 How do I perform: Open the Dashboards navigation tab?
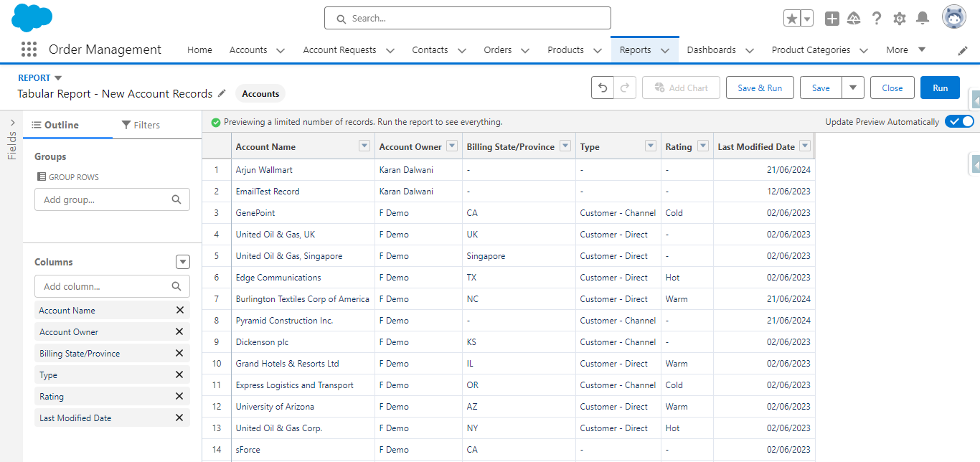(x=711, y=49)
